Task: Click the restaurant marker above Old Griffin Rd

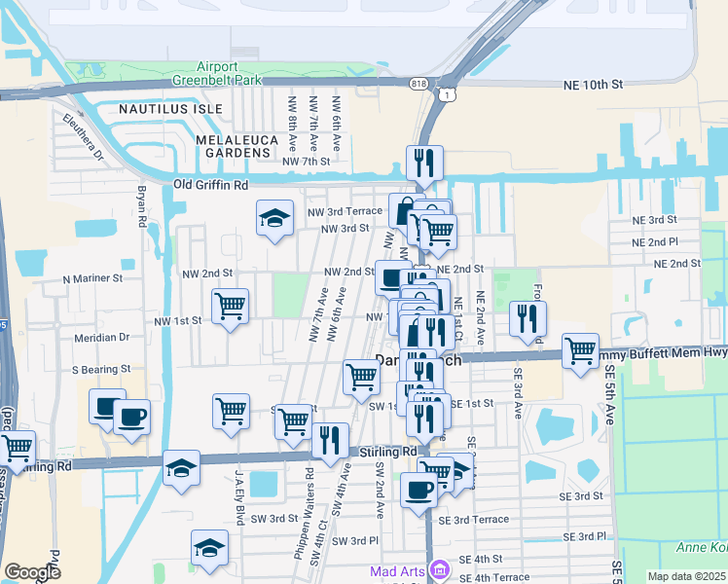Action: click(424, 163)
